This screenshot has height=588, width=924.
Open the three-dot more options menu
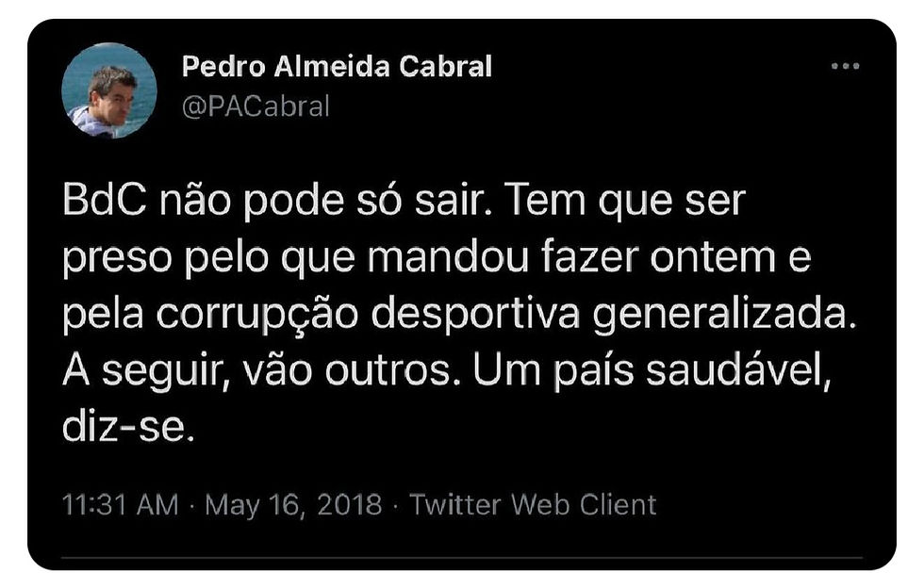[x=845, y=66]
